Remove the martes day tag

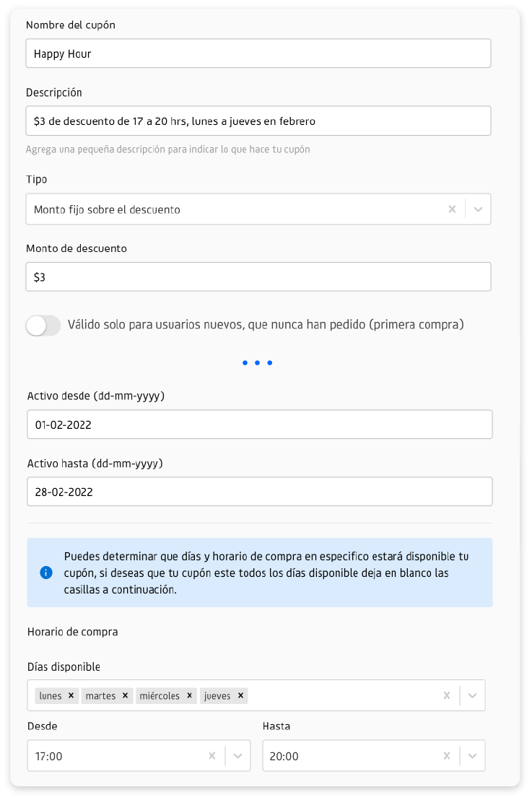125,695
